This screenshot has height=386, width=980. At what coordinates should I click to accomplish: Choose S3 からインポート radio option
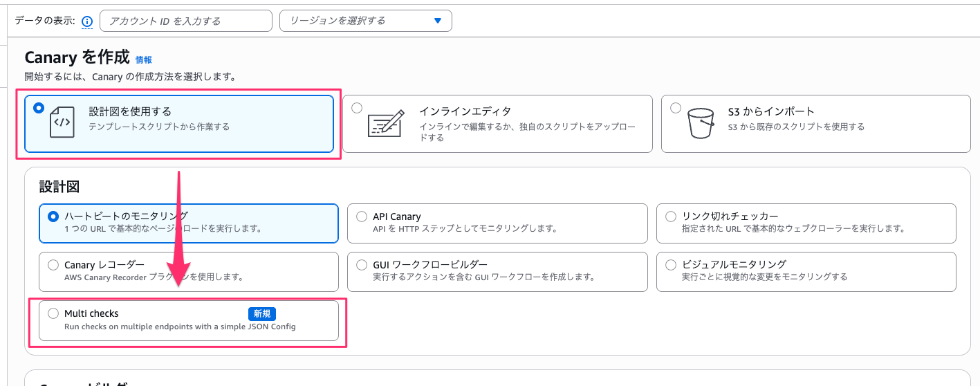coord(676,108)
